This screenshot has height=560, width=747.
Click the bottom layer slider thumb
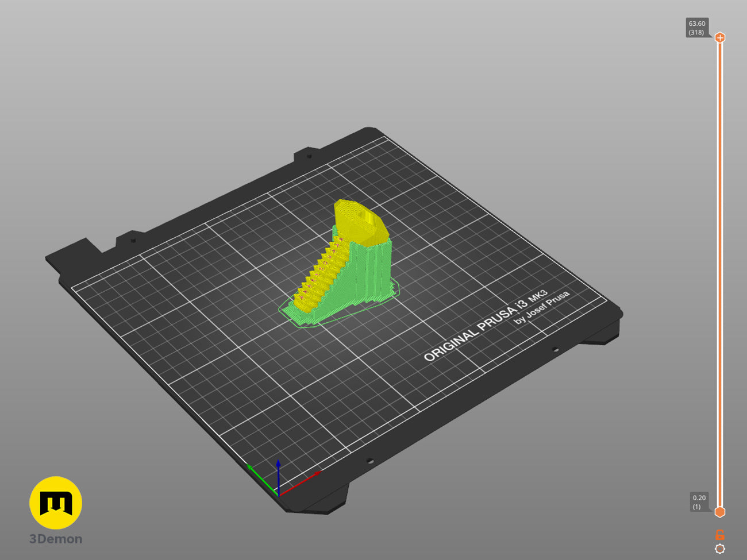pyautogui.click(x=719, y=512)
